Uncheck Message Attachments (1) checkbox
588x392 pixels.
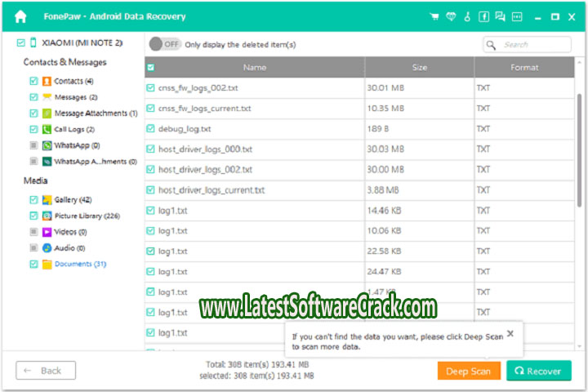[33, 114]
